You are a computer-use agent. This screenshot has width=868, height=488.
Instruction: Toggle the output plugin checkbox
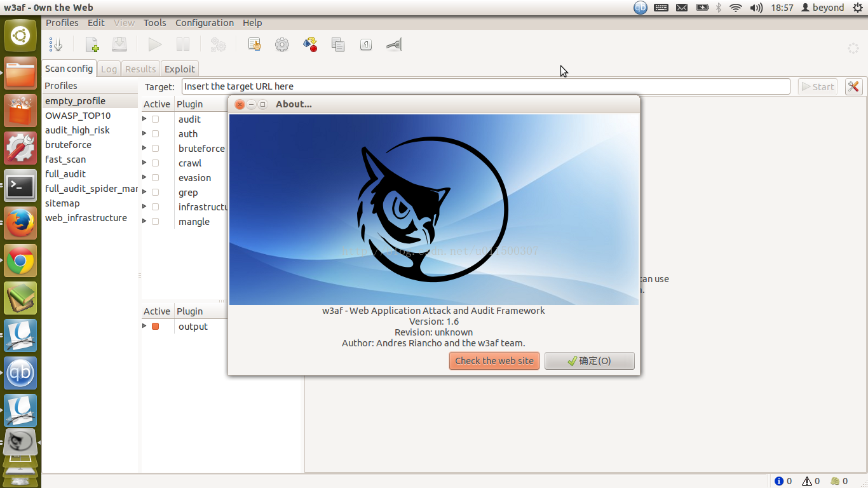[x=155, y=327]
